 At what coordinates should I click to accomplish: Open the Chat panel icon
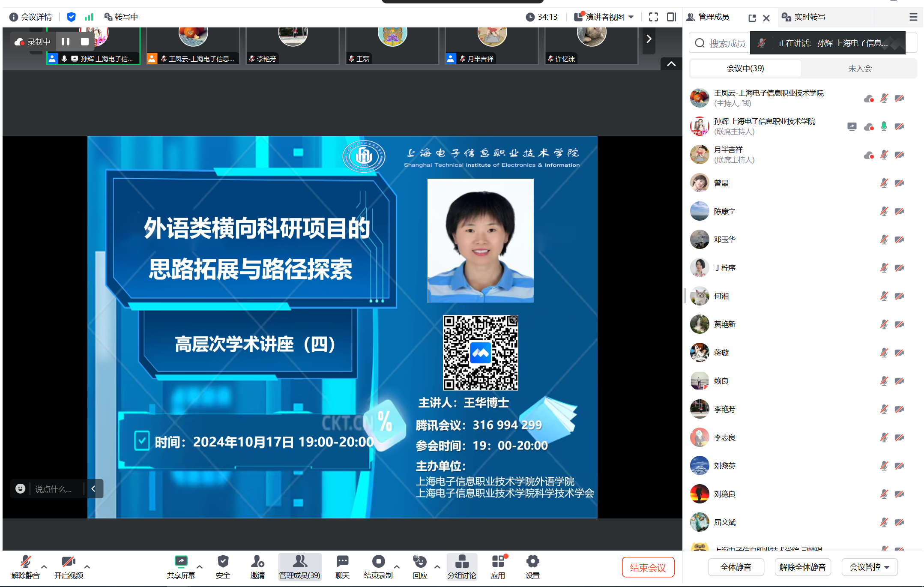pos(342,562)
